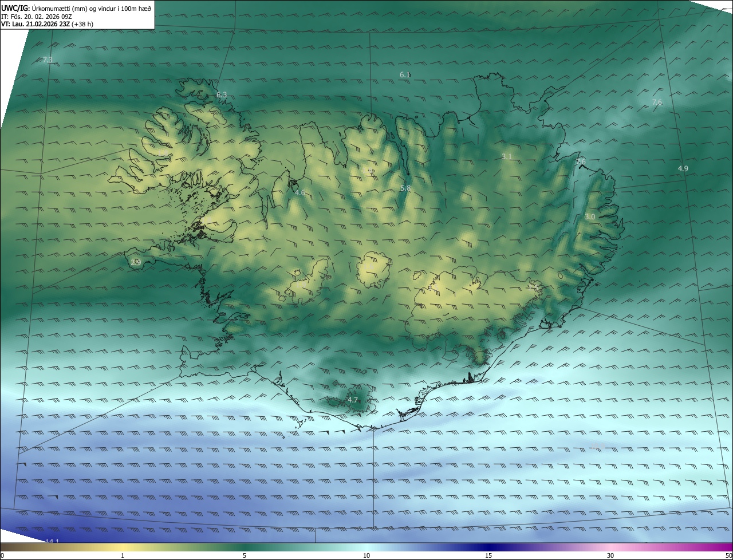Click the color scale bar legend

pyautogui.click(x=366, y=547)
